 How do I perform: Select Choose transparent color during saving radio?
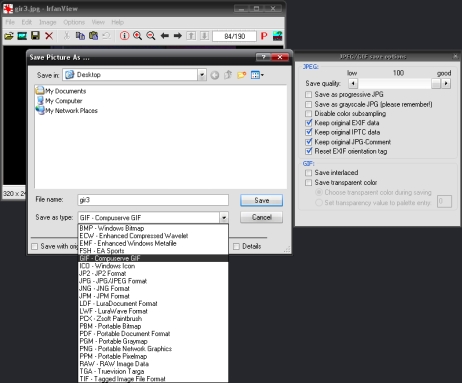(x=319, y=192)
